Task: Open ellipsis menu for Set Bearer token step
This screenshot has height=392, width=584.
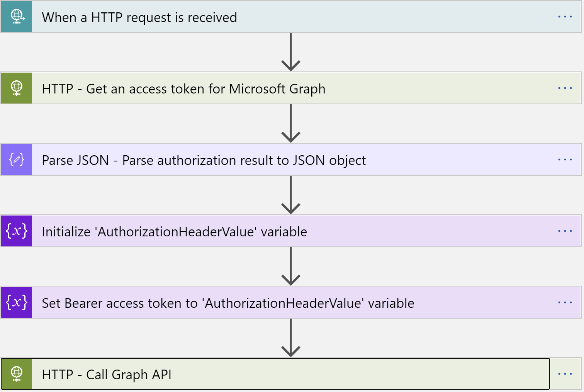Action: click(565, 302)
